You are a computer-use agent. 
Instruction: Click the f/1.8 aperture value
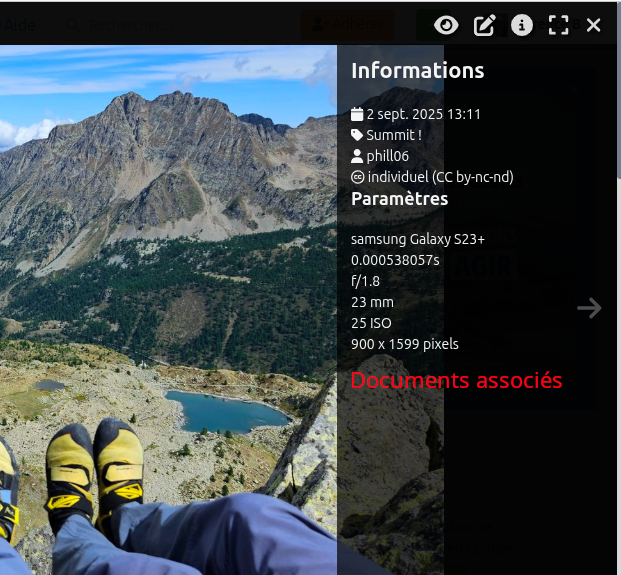pyautogui.click(x=365, y=281)
